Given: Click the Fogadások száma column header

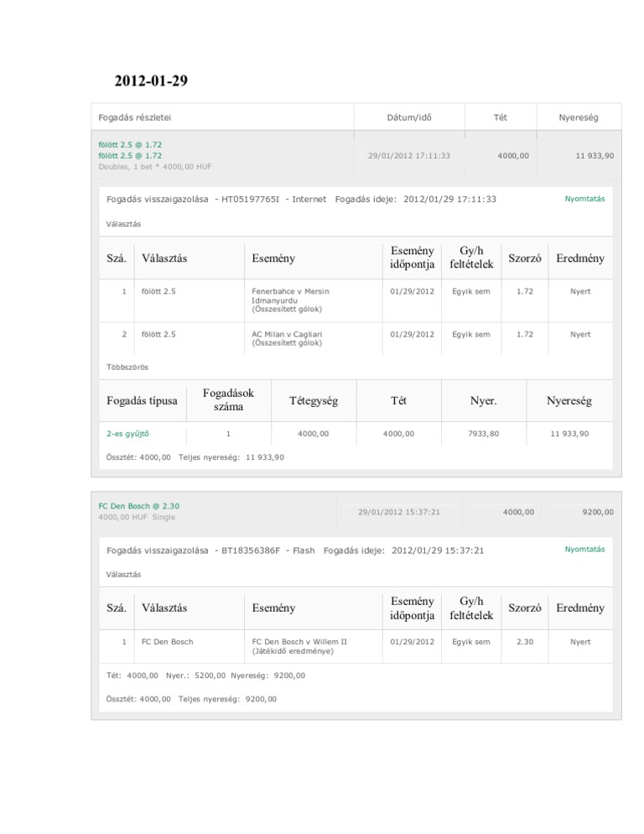Looking at the screenshot, I should (228, 400).
